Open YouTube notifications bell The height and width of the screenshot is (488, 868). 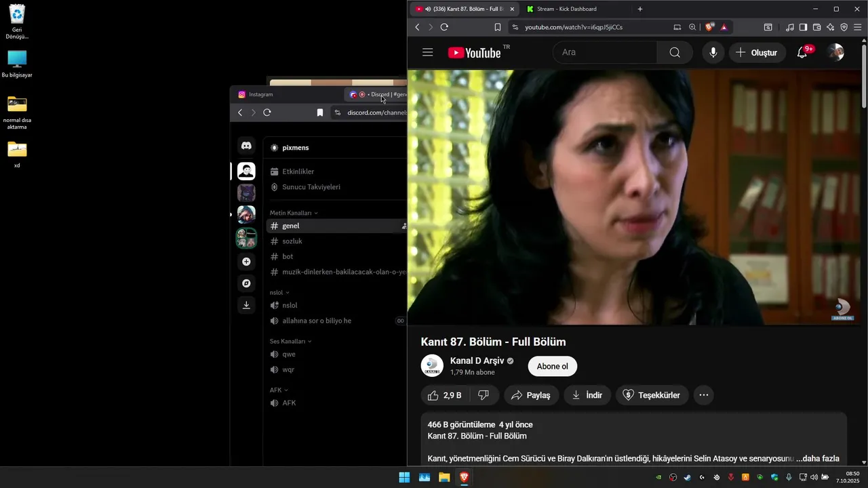click(x=802, y=53)
